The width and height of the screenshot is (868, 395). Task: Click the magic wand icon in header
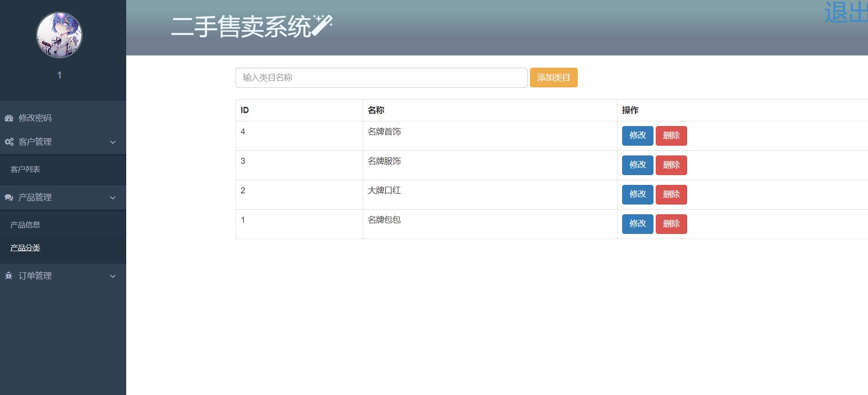coord(323,25)
